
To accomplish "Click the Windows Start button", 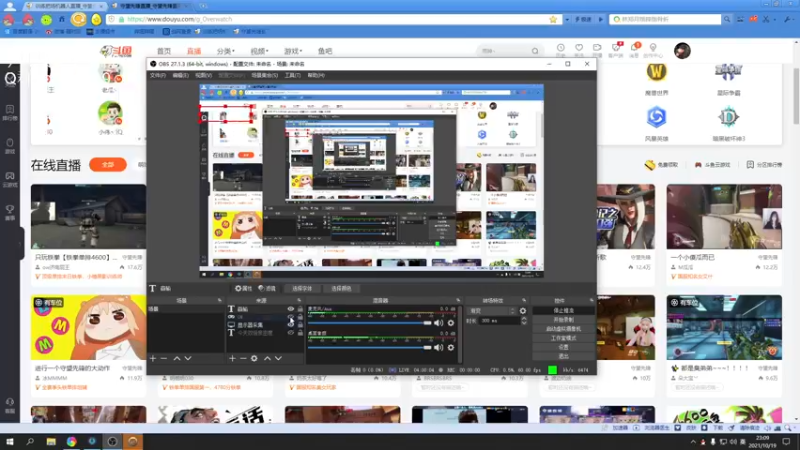I will (10, 441).
